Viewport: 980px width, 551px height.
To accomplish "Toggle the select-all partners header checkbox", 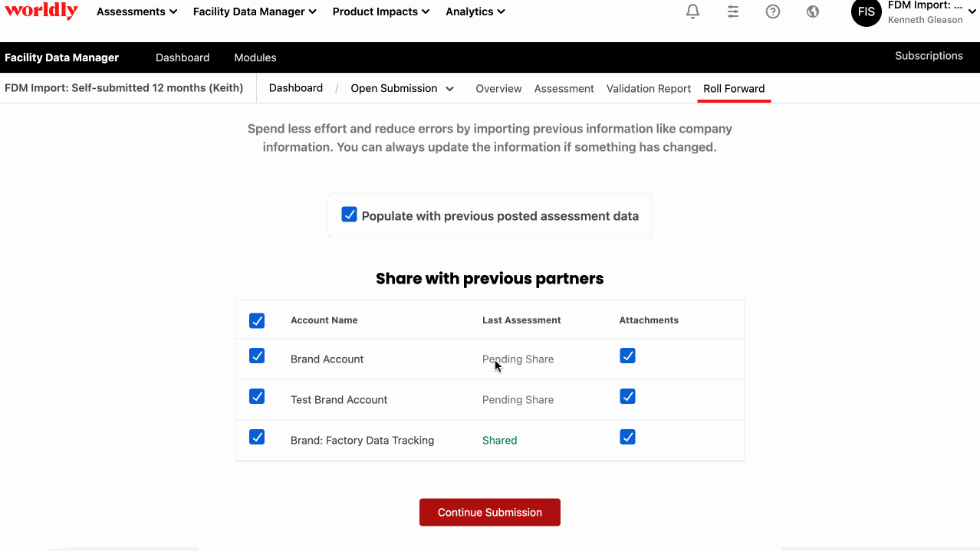I will point(257,320).
